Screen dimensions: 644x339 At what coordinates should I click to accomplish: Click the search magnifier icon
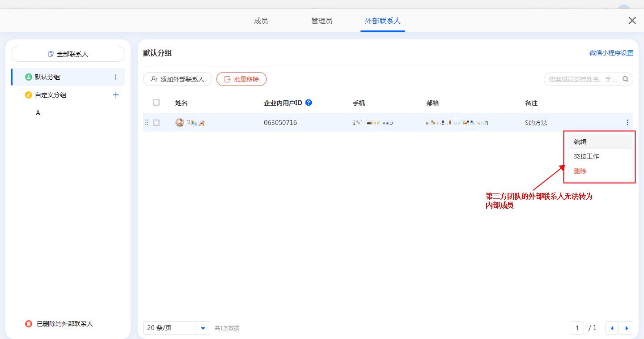click(x=626, y=79)
